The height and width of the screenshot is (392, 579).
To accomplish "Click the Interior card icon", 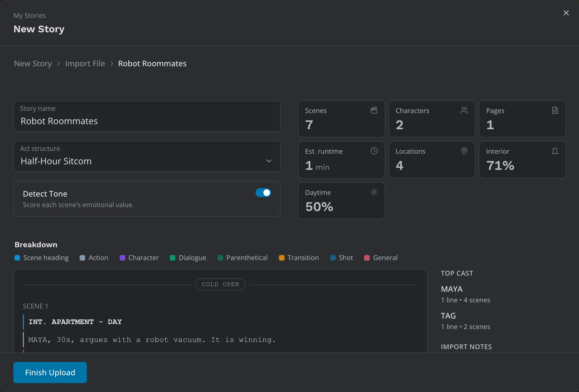I will 555,151.
